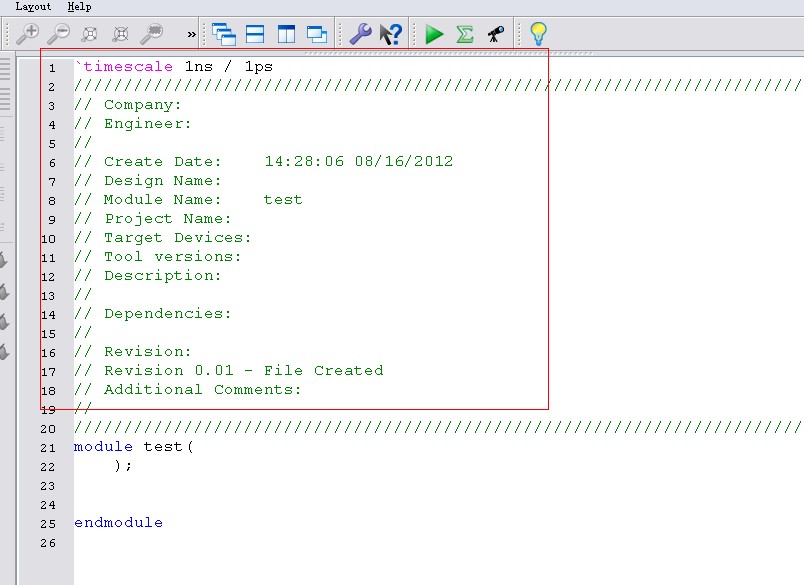
Task: Click the "// Company:" comment line
Action: pyautogui.click(x=128, y=105)
